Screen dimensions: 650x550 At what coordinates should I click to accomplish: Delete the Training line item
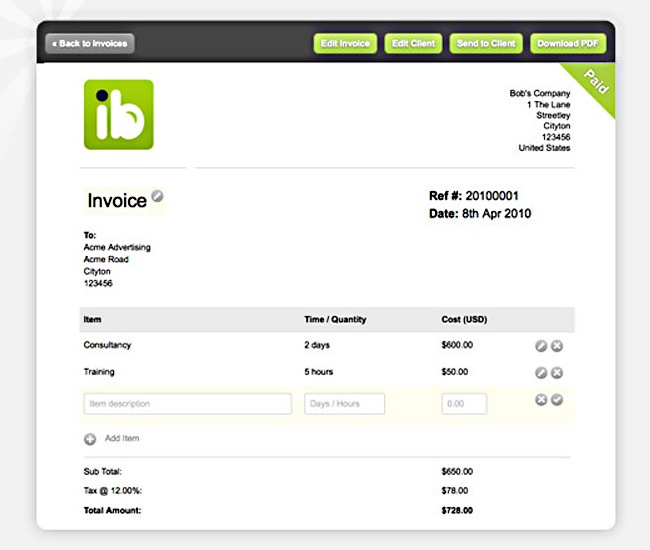click(x=557, y=373)
